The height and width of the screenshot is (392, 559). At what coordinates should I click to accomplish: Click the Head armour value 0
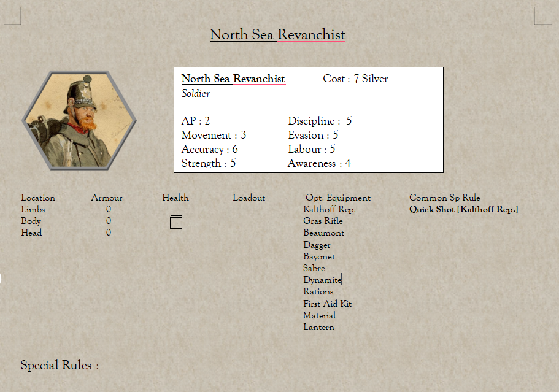coord(109,233)
